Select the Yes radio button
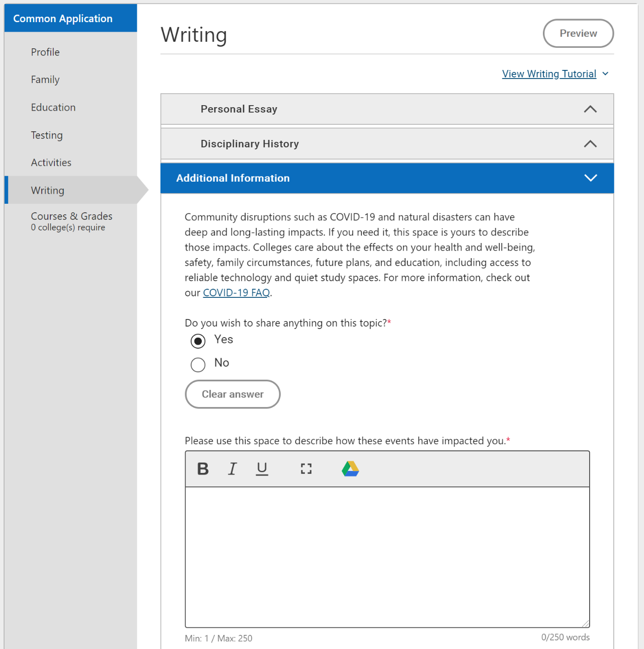 (x=198, y=341)
